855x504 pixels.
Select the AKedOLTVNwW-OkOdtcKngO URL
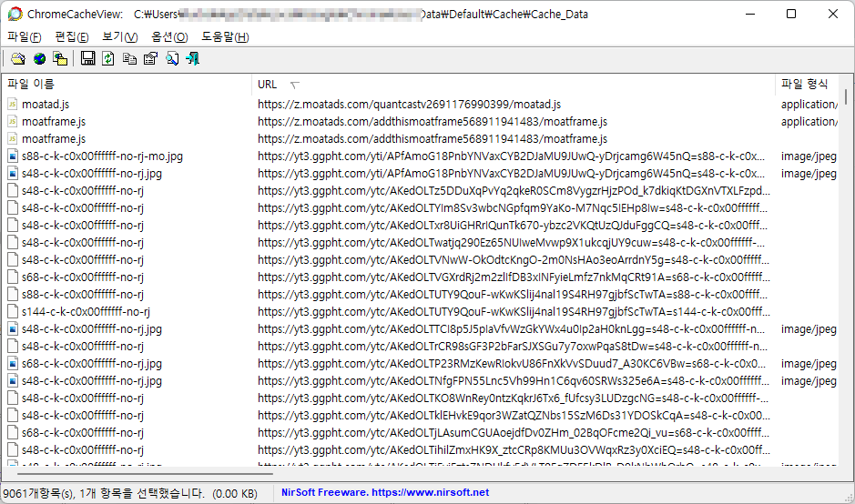pyautogui.click(x=514, y=260)
